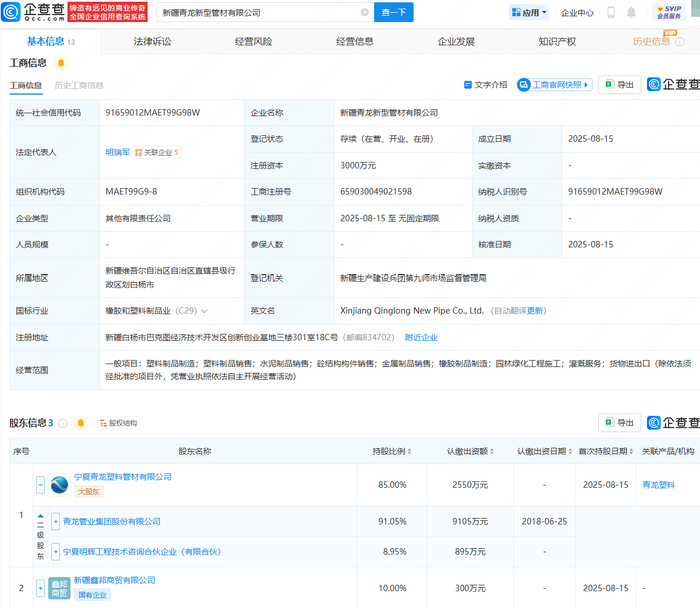Click the SVIP 会员服务 badge
Image resolution: width=700 pixels, height=608 pixels.
(669, 12)
